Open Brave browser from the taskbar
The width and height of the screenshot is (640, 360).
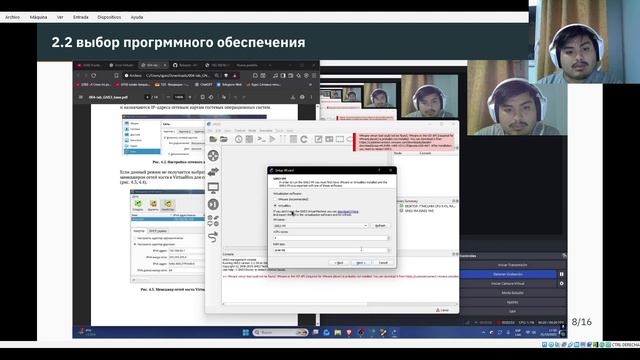point(349,333)
